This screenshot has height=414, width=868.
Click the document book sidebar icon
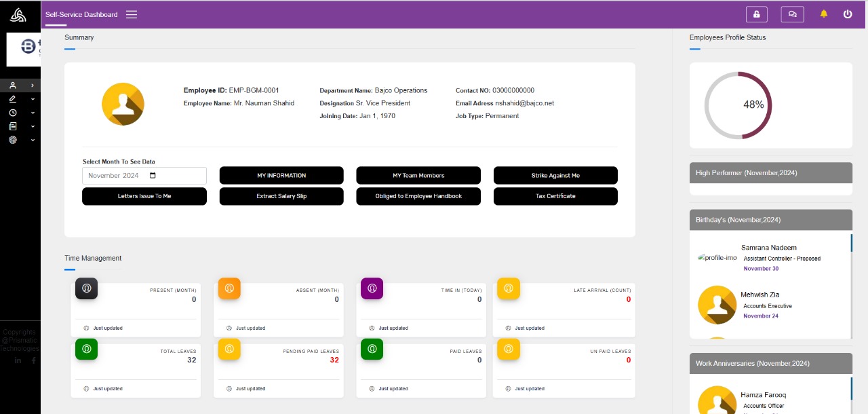pyautogui.click(x=13, y=126)
